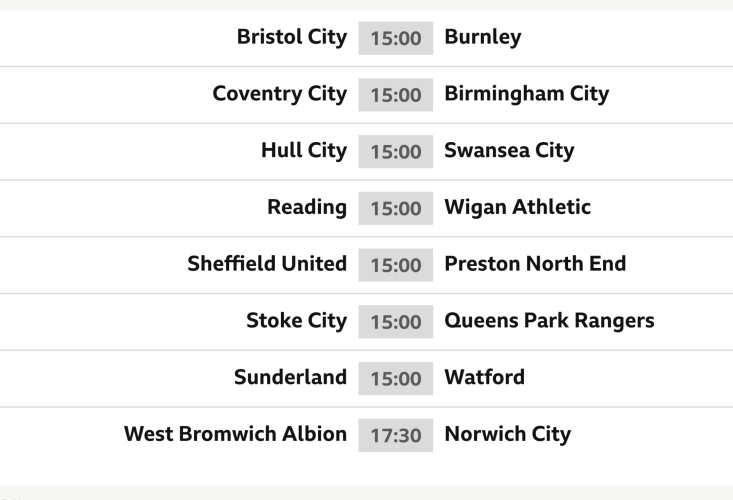Select Swansea City team name
733x500 pixels.
(509, 151)
